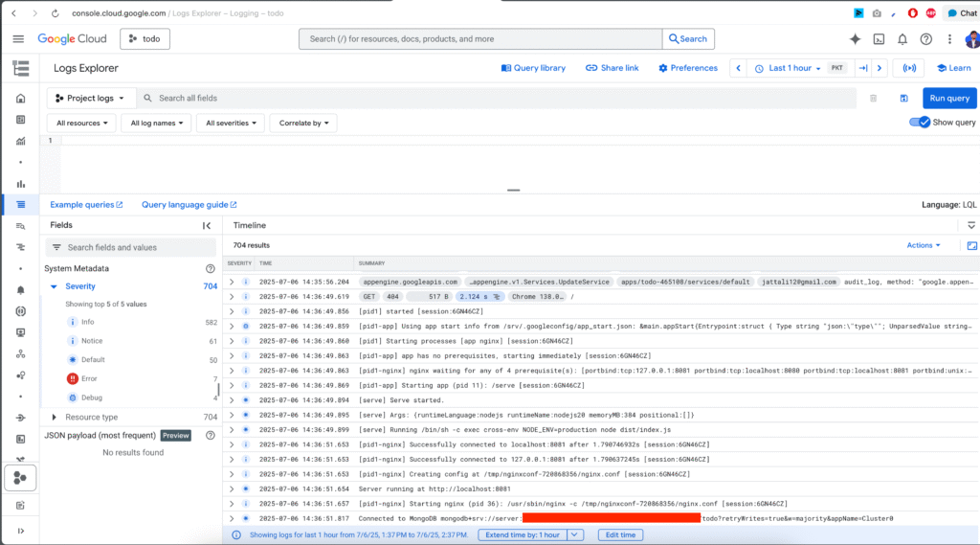Click the Edit time button
This screenshot has height=545, width=980.
pos(620,535)
